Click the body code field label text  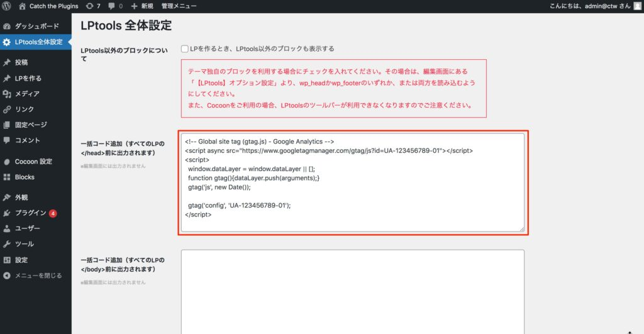(x=123, y=265)
